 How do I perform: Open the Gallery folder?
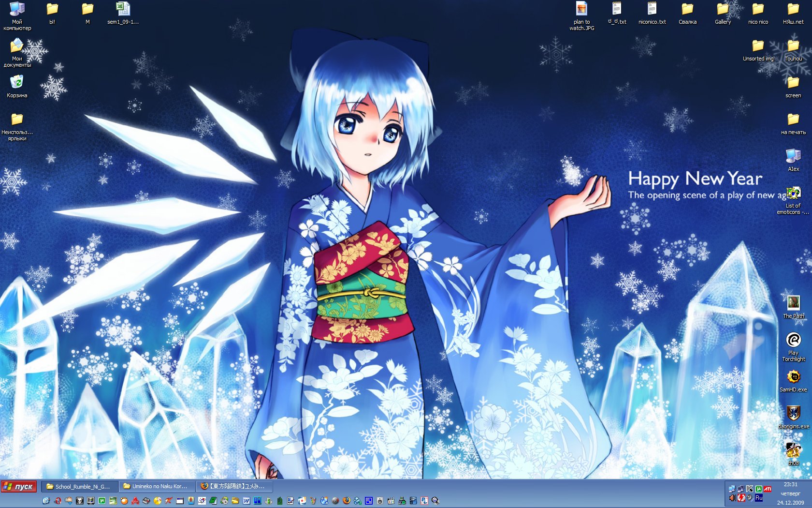point(723,14)
